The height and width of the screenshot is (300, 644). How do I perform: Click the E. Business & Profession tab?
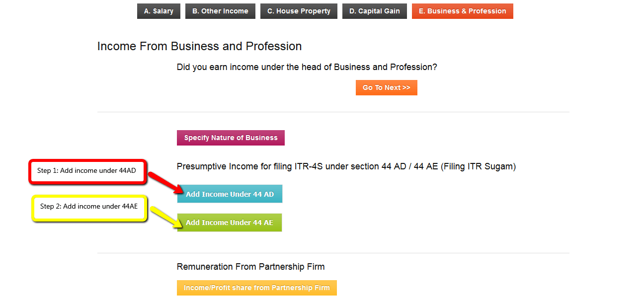click(x=462, y=11)
